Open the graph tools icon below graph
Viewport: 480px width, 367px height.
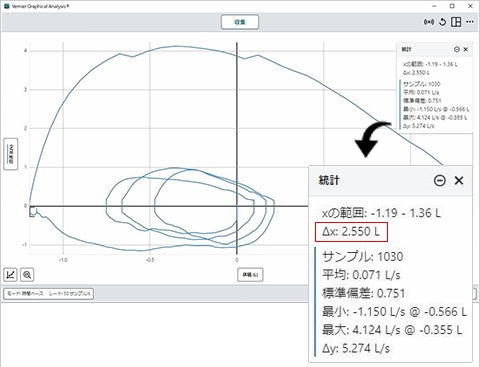coord(10,275)
